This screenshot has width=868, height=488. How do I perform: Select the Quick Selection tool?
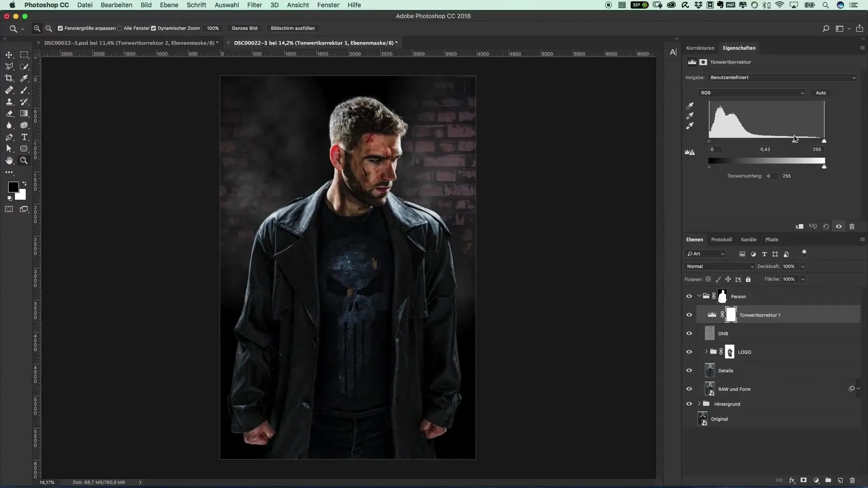(x=24, y=66)
